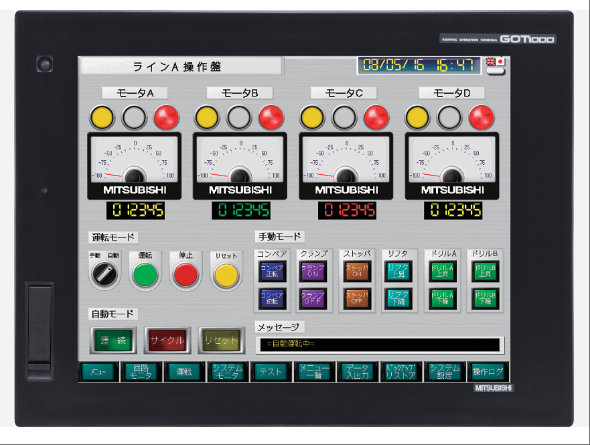Push the green 運転 round button
Viewport: 590px width, 445px height.
[x=145, y=275]
